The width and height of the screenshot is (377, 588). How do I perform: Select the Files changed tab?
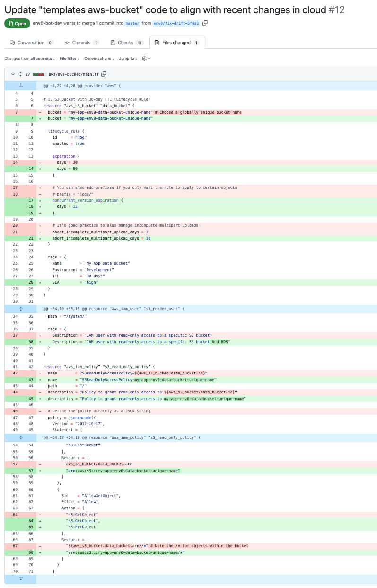pos(177,43)
